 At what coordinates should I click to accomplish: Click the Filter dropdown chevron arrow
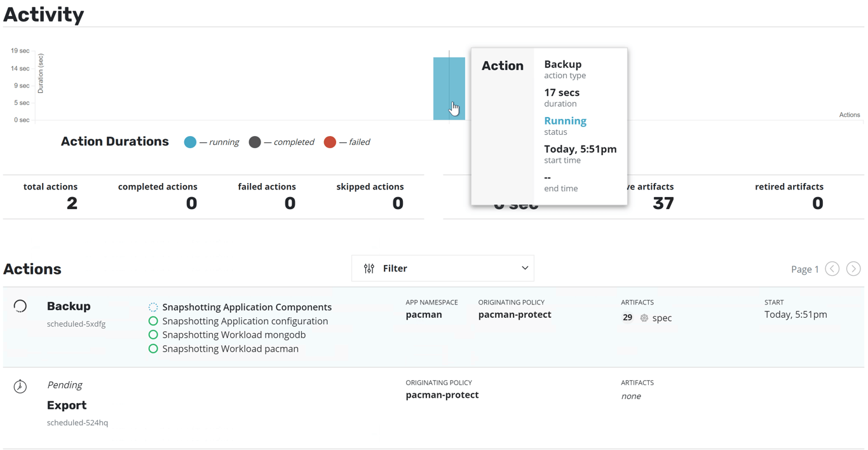pos(525,268)
